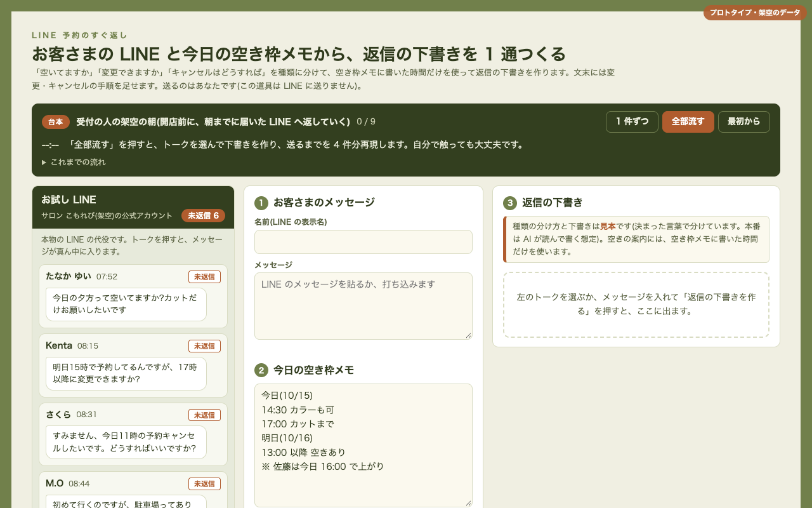Click the 未返信 tag on Kenta's card

204,346
